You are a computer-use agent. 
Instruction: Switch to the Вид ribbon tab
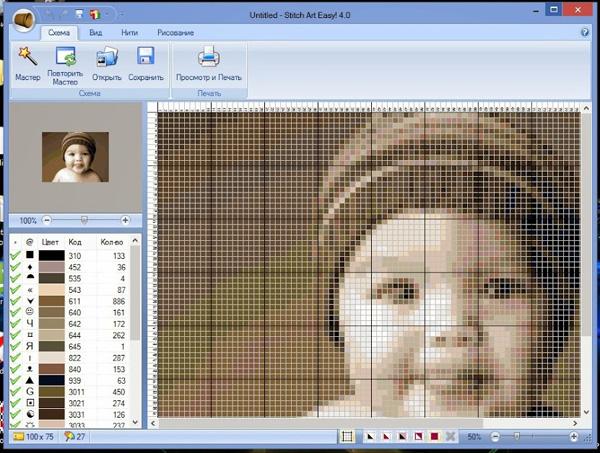click(x=96, y=32)
